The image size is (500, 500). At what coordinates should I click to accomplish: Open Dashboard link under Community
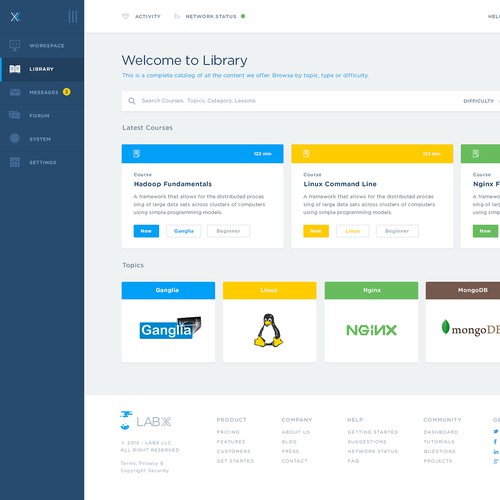[x=441, y=432]
